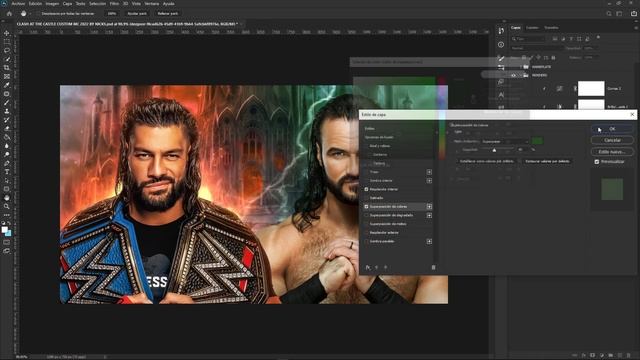Open the Hand tool preset dropdown arrow
This screenshot has width=640, height=360.
pos(30,13)
